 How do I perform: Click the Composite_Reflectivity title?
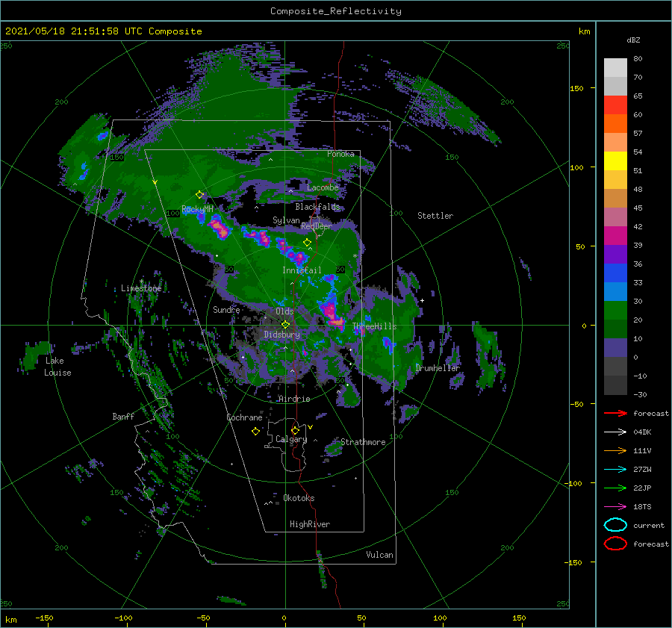tap(335, 11)
